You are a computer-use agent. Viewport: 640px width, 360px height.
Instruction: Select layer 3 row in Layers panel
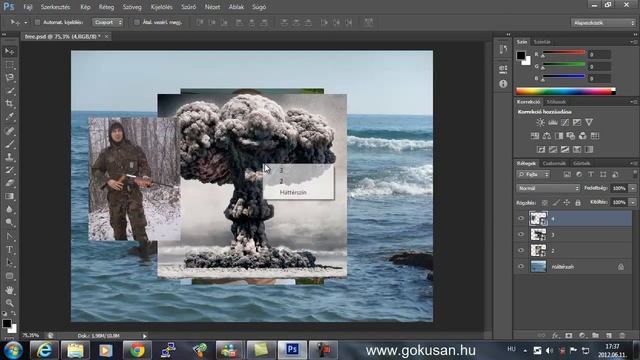(573, 234)
